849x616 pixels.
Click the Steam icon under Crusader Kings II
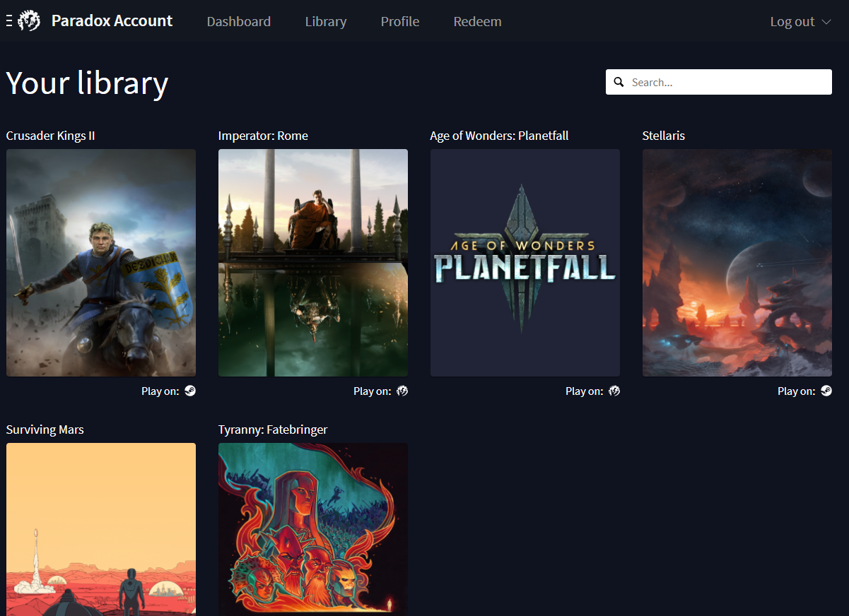pyautogui.click(x=190, y=391)
